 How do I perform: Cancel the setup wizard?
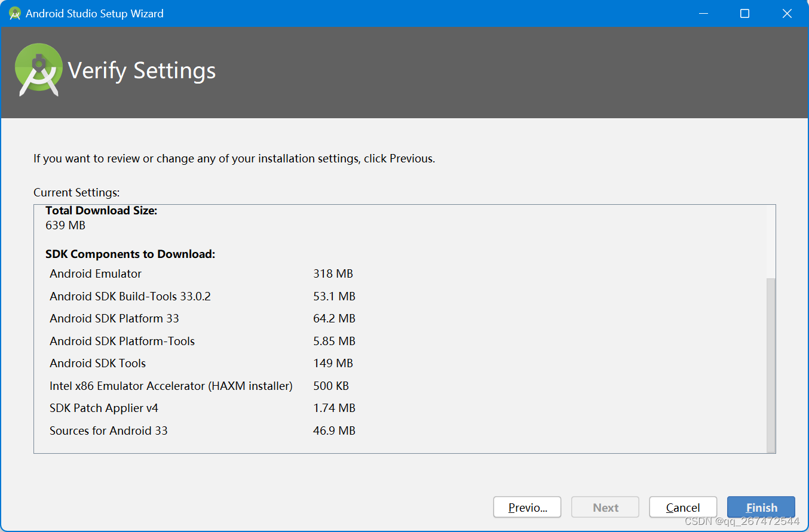point(683,507)
